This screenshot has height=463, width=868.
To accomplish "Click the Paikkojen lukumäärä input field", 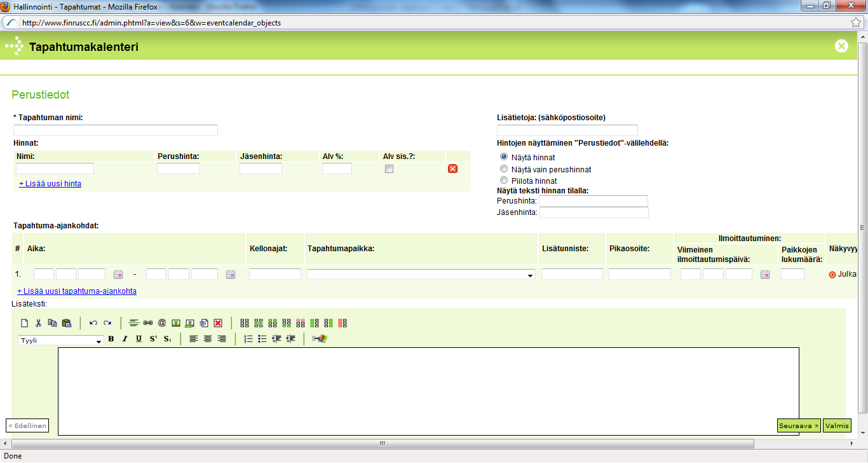I will pyautogui.click(x=792, y=274).
